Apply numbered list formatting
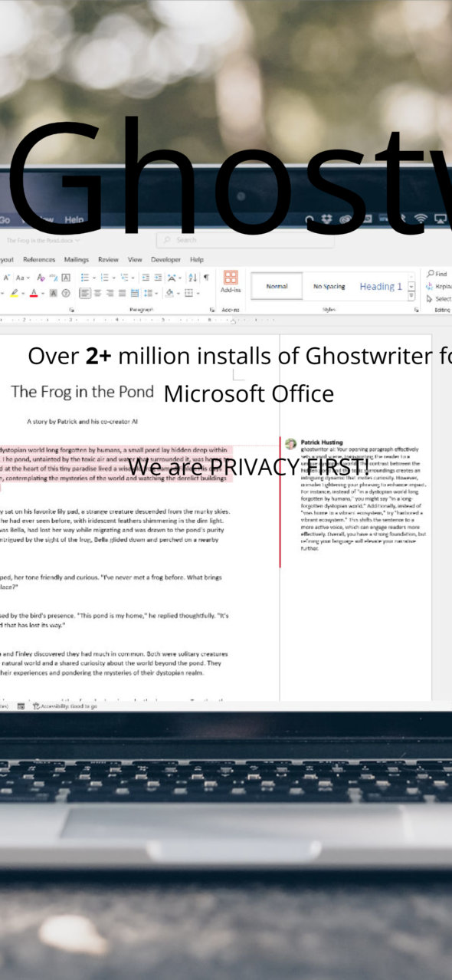 104,278
